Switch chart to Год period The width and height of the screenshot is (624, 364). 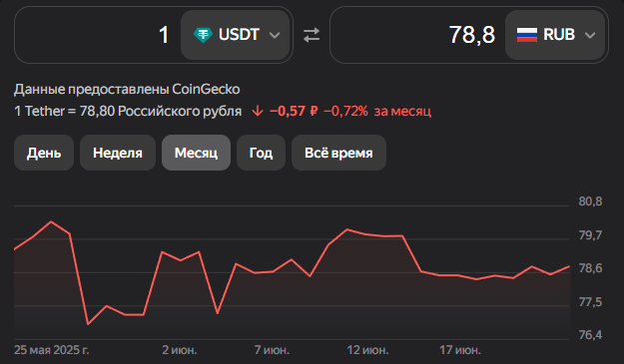point(261,153)
